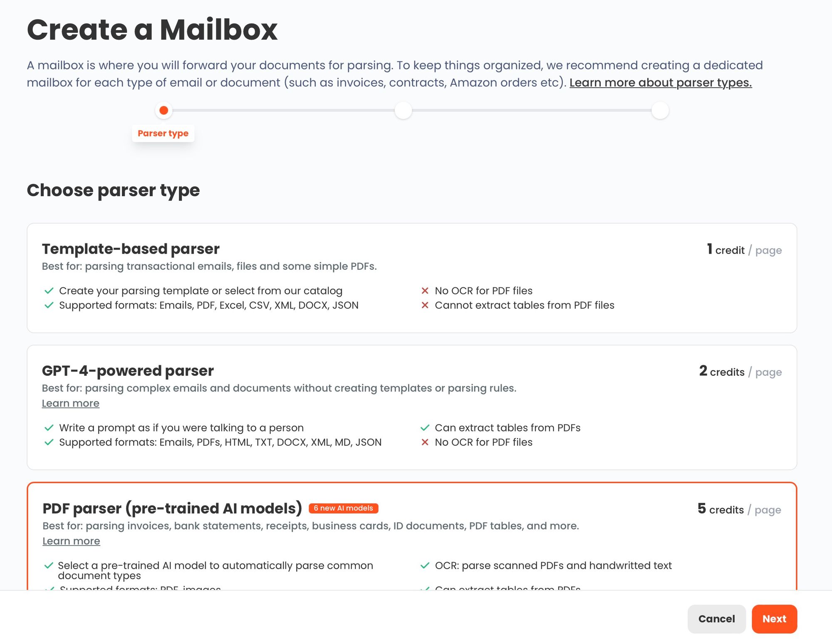
Task: Choose PDF parser (pre-trained AI models)
Action: [x=411, y=536]
